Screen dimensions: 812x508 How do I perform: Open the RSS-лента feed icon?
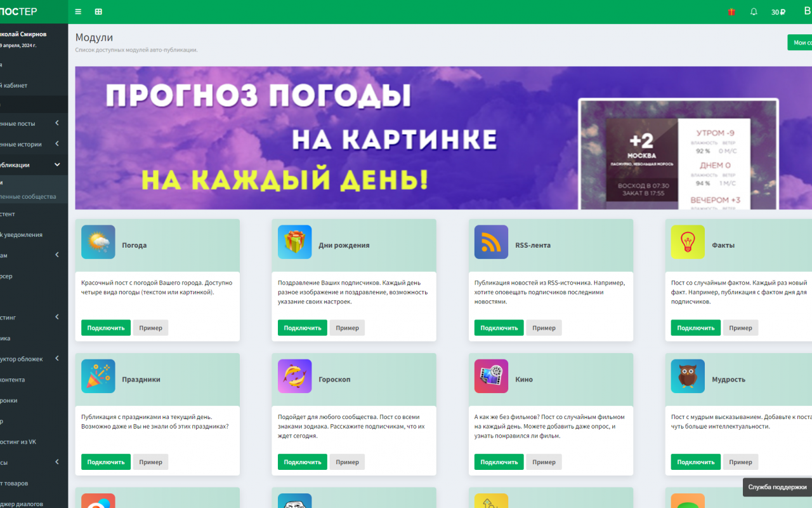click(492, 242)
